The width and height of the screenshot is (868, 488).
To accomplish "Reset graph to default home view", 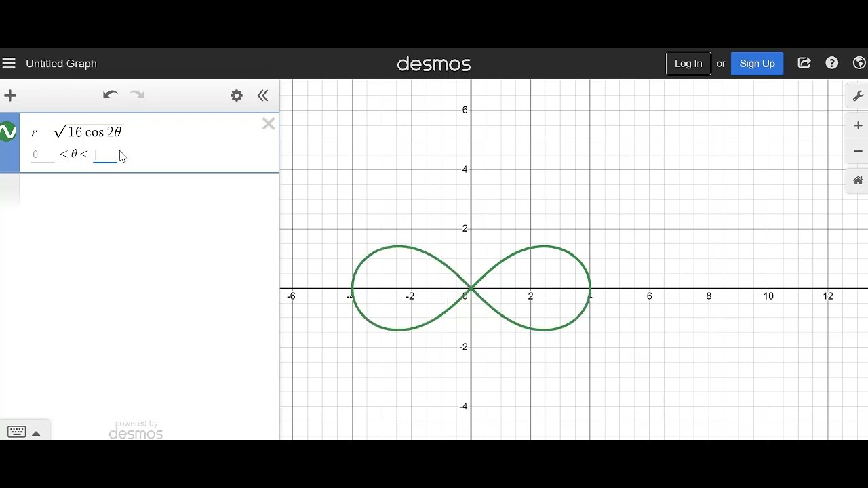I will coord(858,180).
